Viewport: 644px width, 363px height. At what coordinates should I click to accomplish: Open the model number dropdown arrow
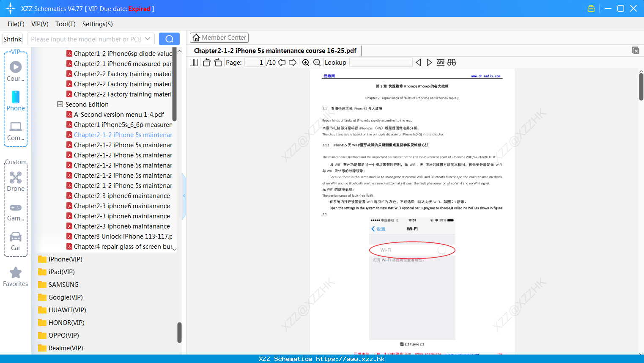point(148,39)
